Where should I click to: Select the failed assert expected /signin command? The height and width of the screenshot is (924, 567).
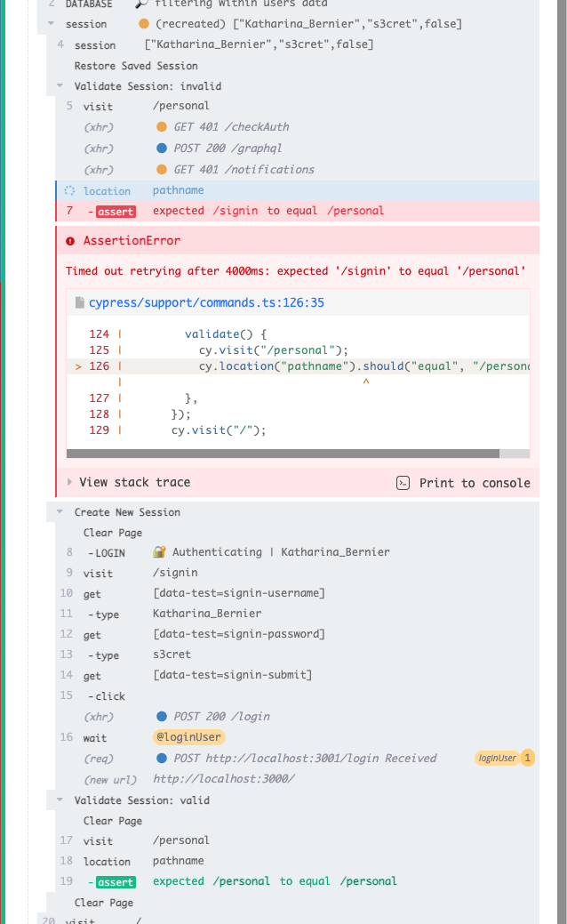(267, 212)
